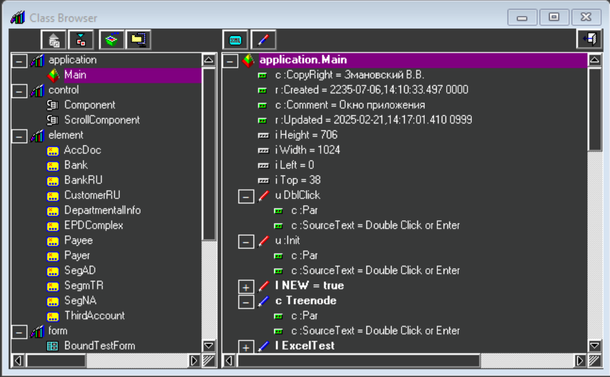Collapse the control package node
The width and height of the screenshot is (610, 377).
coord(19,91)
